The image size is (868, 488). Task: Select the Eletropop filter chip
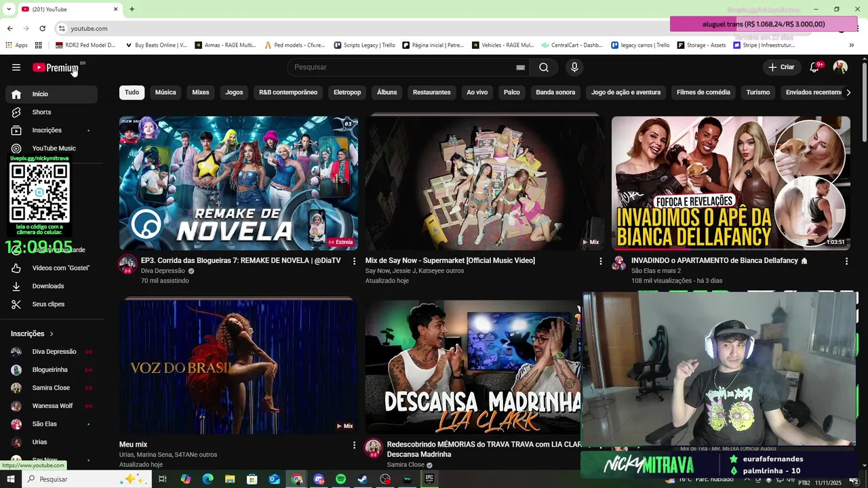pyautogui.click(x=347, y=92)
